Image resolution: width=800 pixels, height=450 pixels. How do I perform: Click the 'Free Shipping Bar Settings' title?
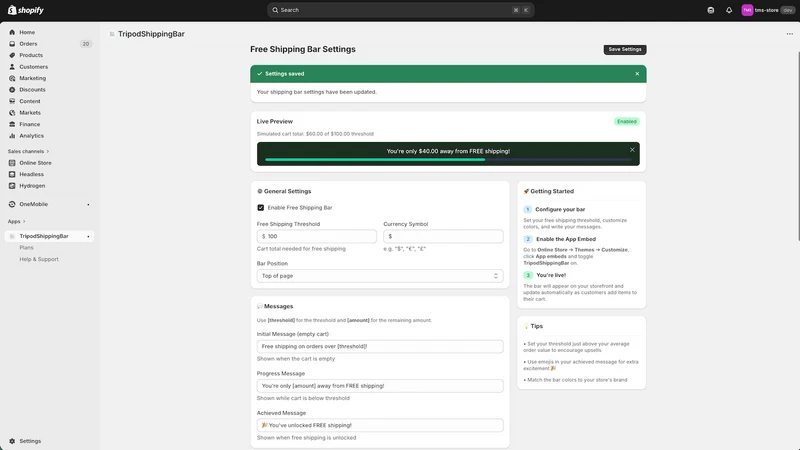pos(303,49)
